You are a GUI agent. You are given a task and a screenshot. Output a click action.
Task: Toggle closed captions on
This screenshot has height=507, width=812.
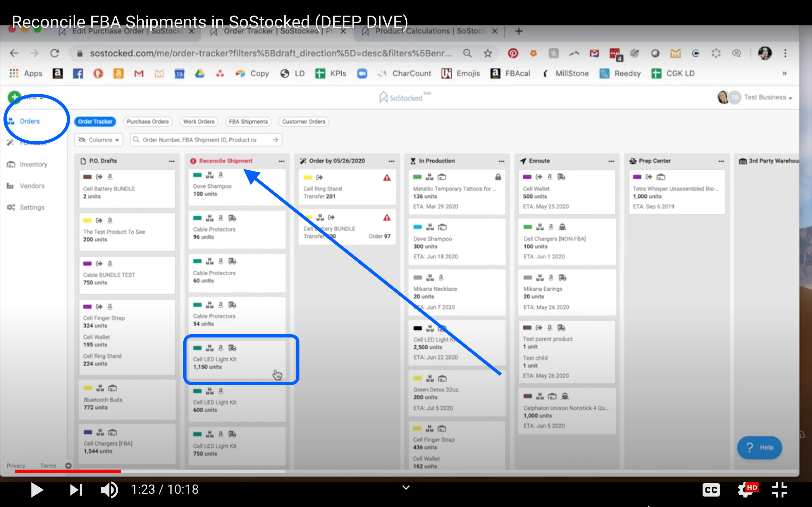[711, 490]
